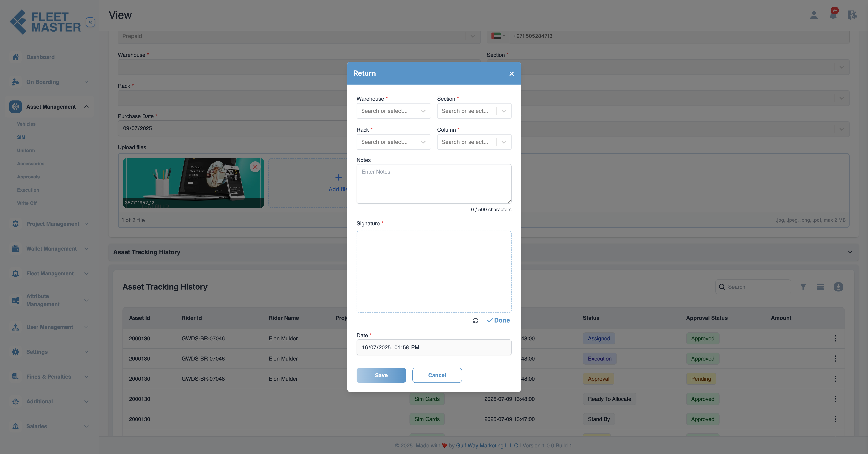This screenshot has height=454, width=868.
Task: Open row actions for the Assigned row
Action: (835, 338)
